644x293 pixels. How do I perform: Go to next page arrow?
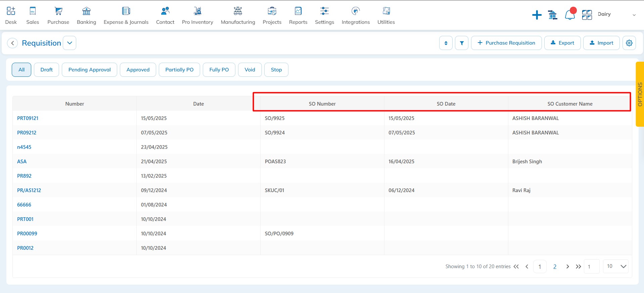568,267
